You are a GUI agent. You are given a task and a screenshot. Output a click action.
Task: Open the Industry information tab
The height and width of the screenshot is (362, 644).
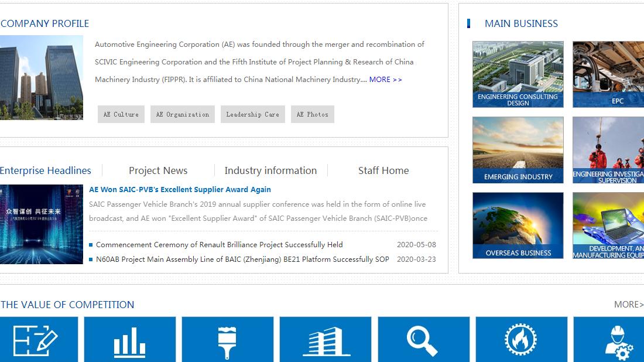pos(270,170)
